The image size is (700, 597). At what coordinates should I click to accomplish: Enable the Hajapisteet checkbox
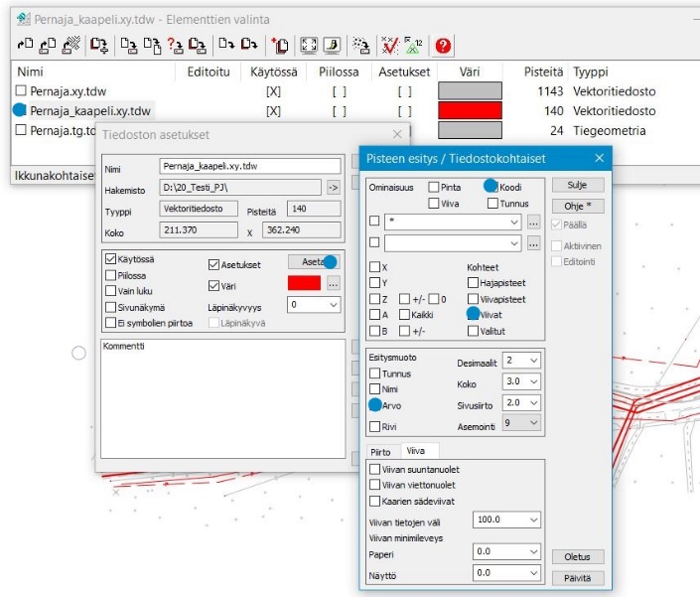pyautogui.click(x=473, y=283)
